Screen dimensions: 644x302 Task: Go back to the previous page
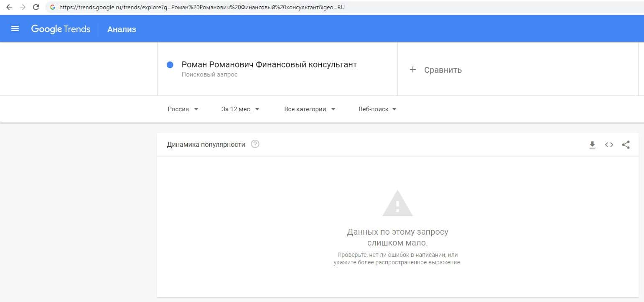[x=9, y=7]
